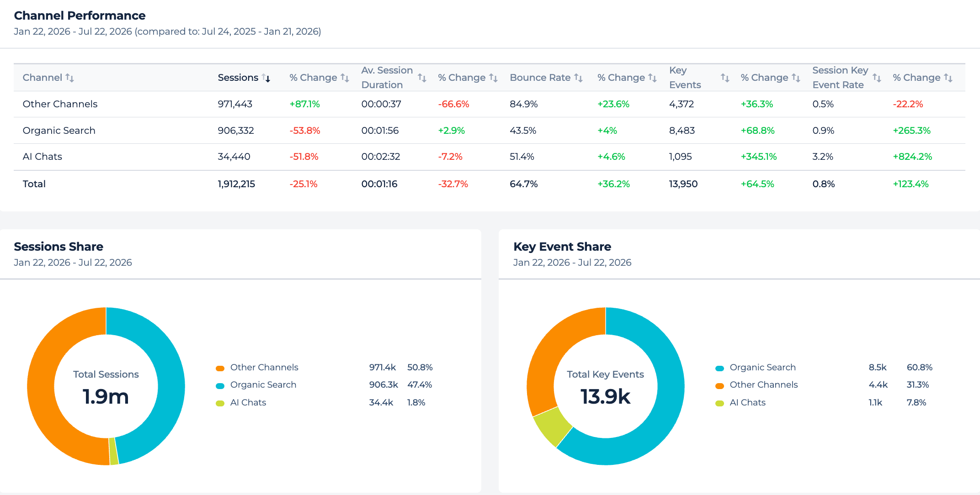The width and height of the screenshot is (980, 495).
Task: Click the -66.6% duration change value
Action: point(453,104)
